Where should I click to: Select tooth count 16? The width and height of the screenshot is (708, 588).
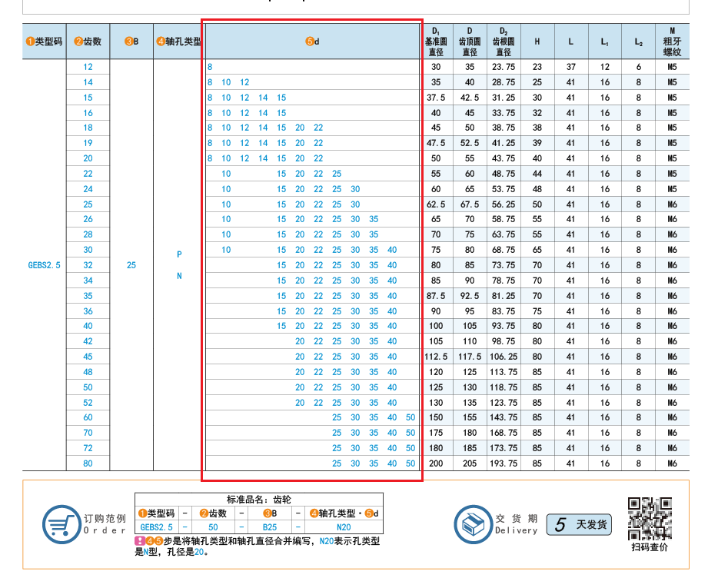[88, 113]
